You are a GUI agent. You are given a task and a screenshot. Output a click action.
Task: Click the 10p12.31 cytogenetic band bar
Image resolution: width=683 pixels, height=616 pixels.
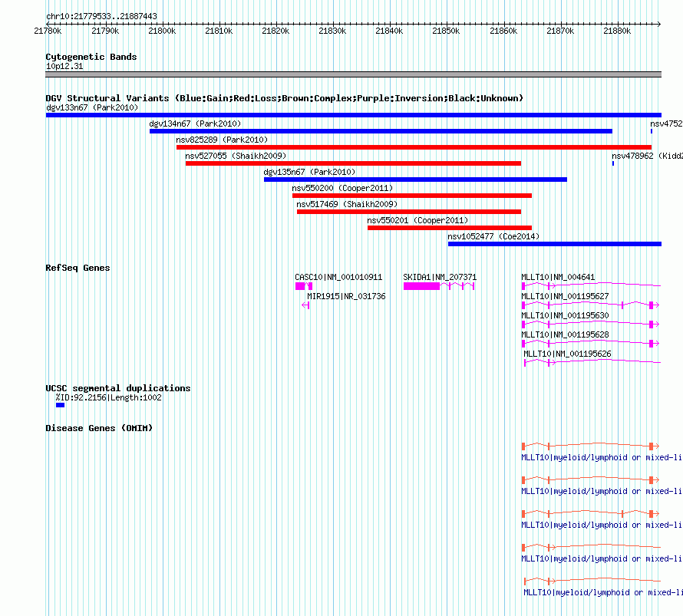[353, 74]
